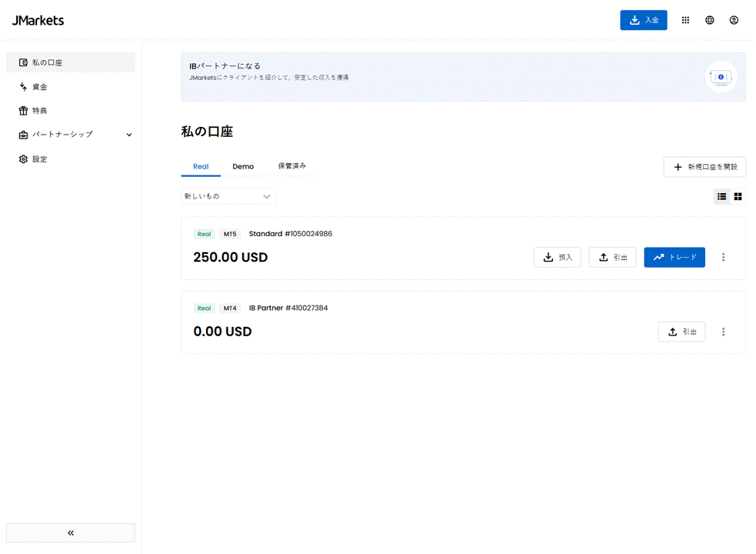The height and width of the screenshot is (554, 756).
Task: Open the user profile icon
Action: tap(734, 20)
